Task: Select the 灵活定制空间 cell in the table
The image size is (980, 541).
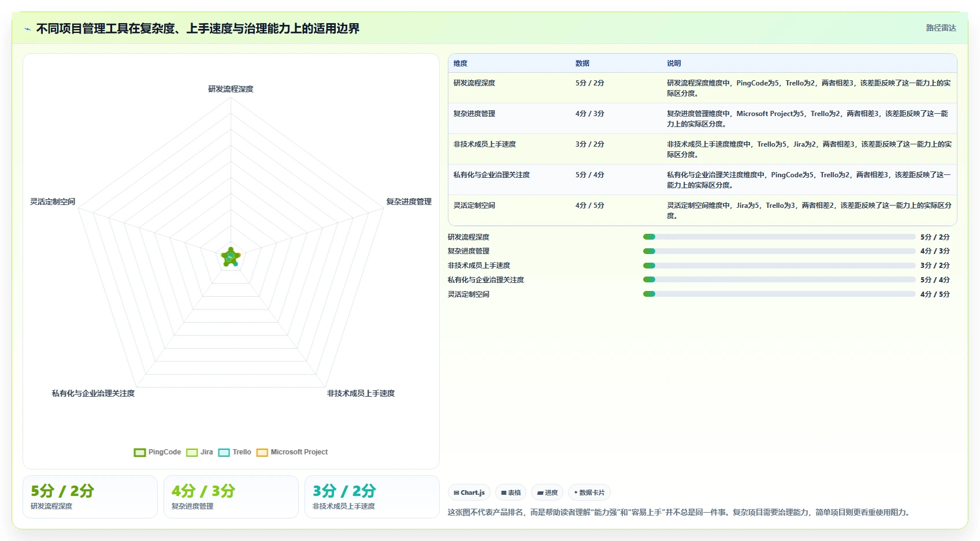Action: pos(474,206)
